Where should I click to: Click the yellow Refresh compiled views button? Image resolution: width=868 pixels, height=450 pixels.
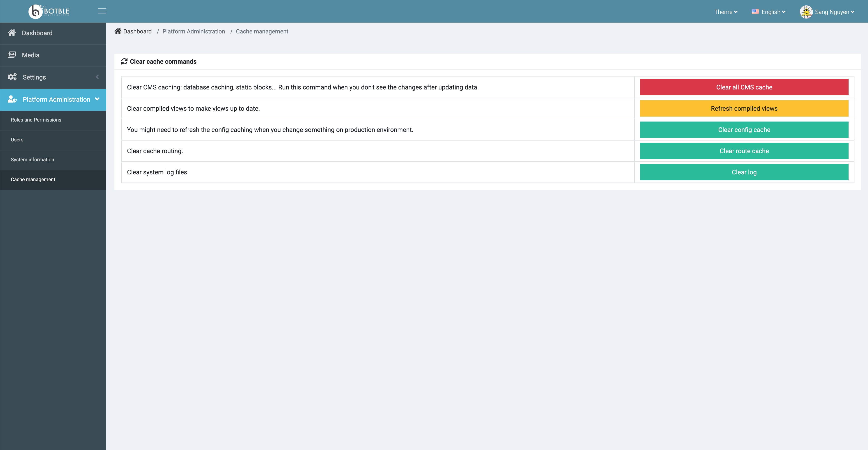point(744,108)
